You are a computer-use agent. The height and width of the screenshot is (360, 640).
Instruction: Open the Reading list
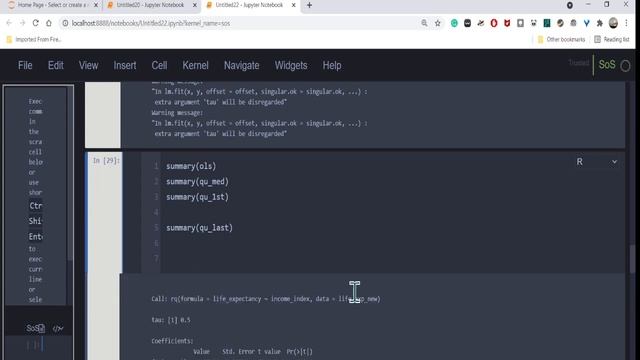tap(612, 40)
